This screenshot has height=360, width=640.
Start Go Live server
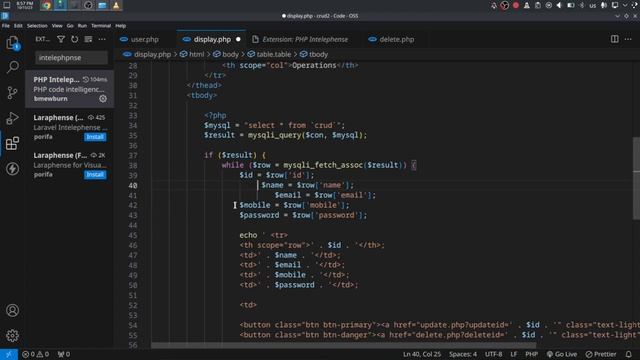(x=562, y=354)
